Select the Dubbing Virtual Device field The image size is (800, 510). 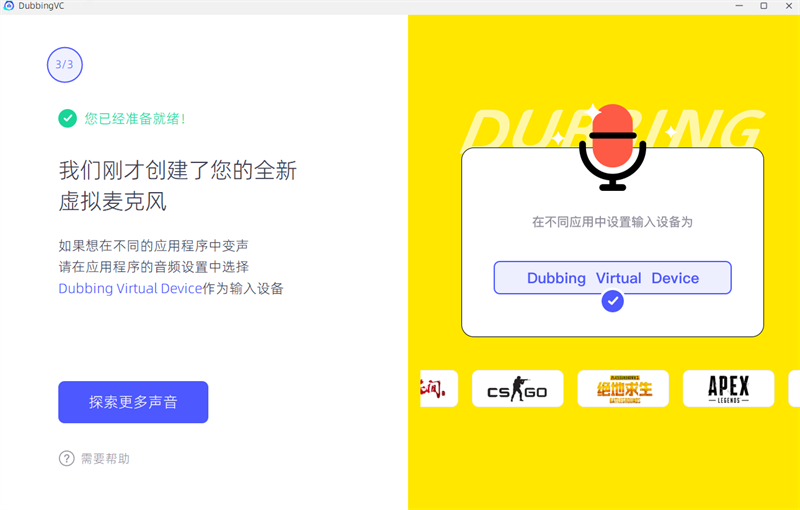tap(612, 278)
